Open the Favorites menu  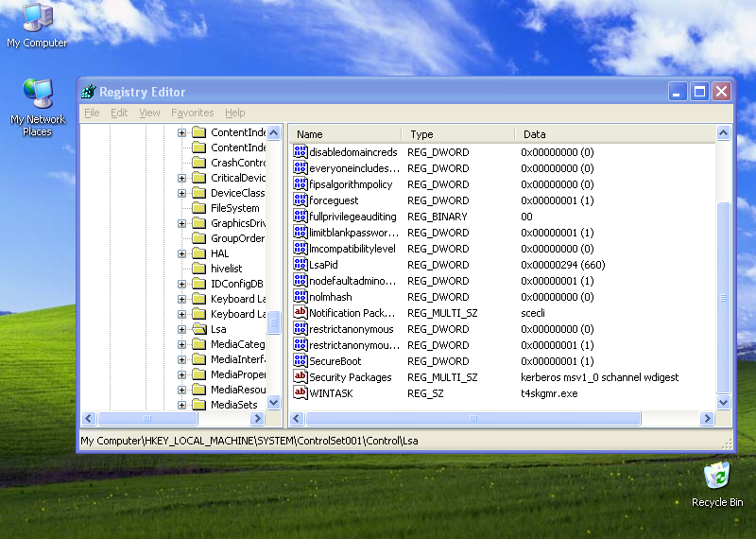[193, 113]
